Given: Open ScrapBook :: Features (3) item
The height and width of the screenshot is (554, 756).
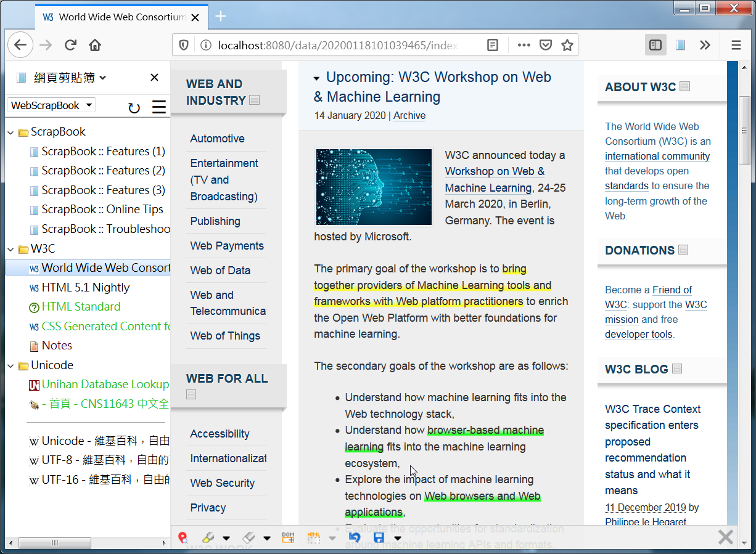Looking at the screenshot, I should (x=103, y=190).
